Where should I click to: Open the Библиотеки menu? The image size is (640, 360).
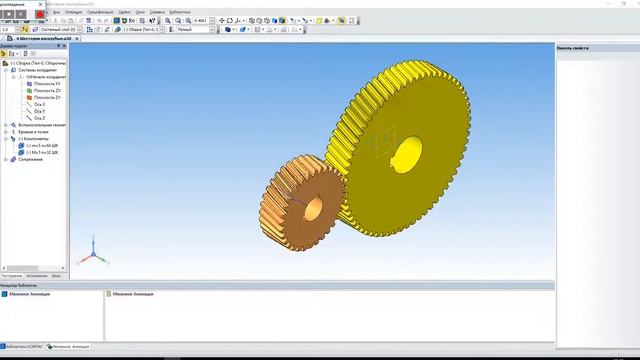click(x=180, y=12)
